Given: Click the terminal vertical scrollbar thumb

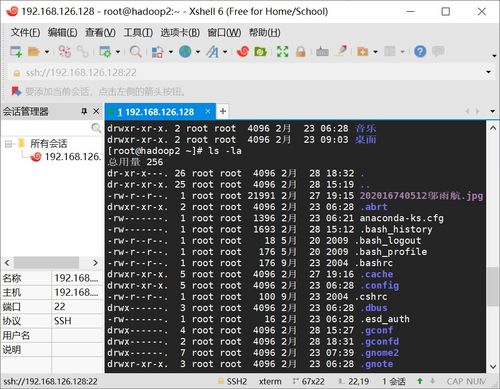Looking at the screenshot, I should coord(493,286).
